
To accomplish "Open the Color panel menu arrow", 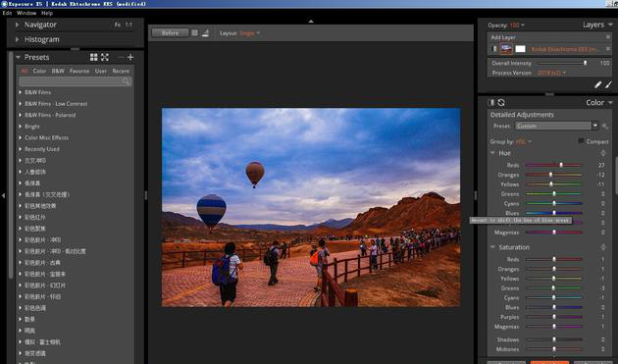I will tap(610, 103).
